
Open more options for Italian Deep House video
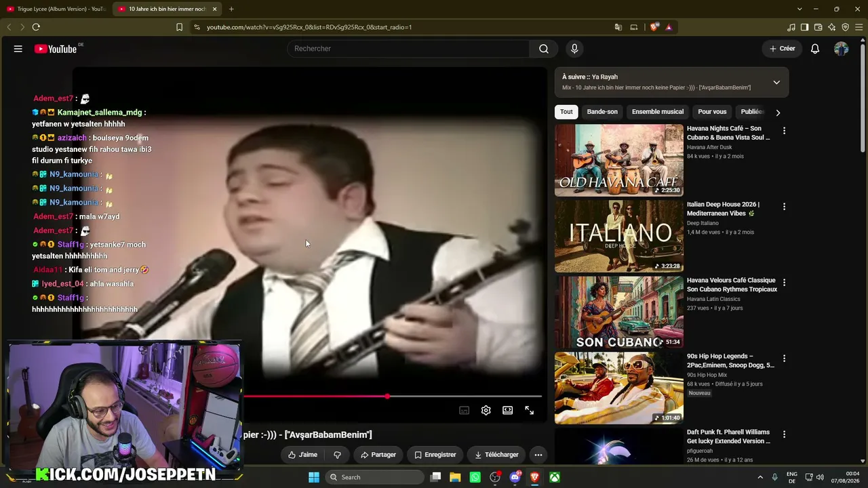point(784,207)
